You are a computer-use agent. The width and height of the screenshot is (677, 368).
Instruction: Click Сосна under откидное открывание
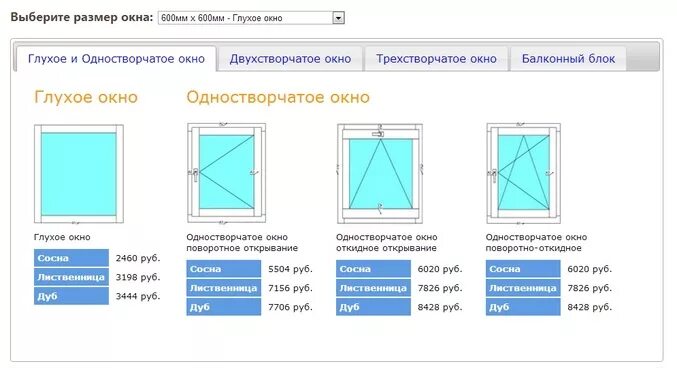pos(373,269)
